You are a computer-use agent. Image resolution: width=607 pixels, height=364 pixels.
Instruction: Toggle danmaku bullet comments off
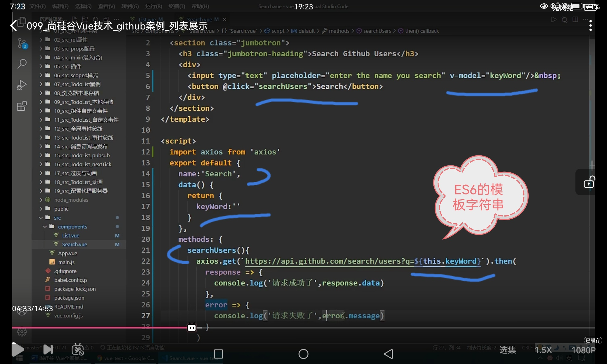[x=78, y=349]
